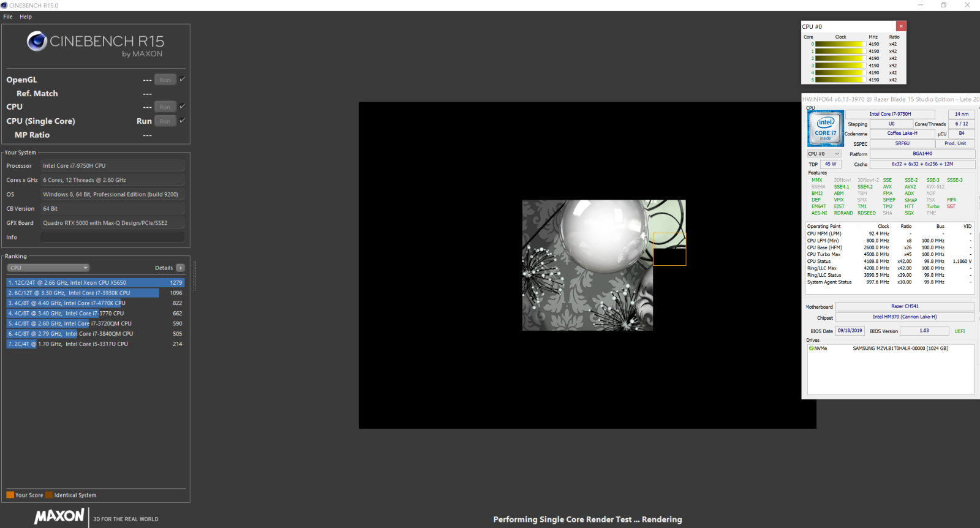Image resolution: width=980 pixels, height=528 pixels.
Task: Click the Details arrow in Ranking
Action: pos(181,268)
